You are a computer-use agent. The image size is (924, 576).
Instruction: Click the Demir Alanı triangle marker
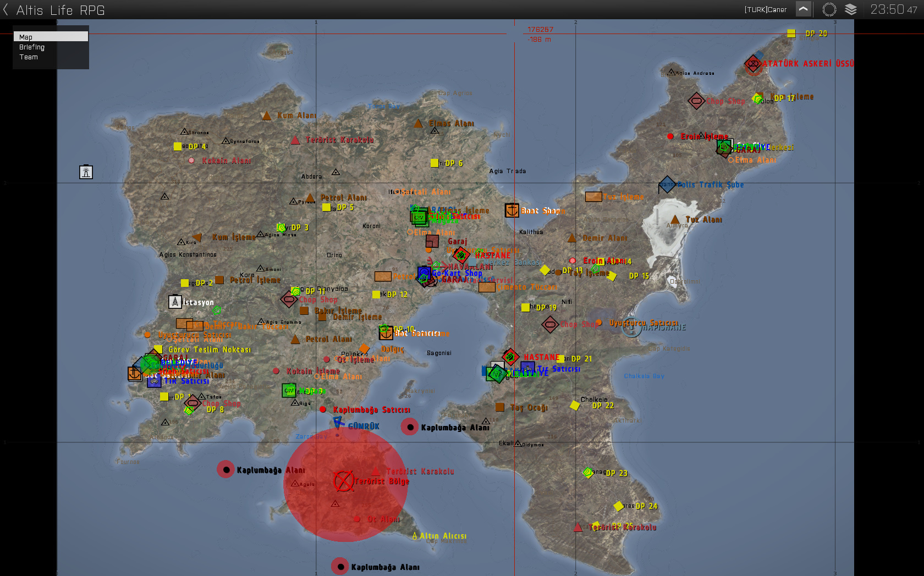pos(572,238)
